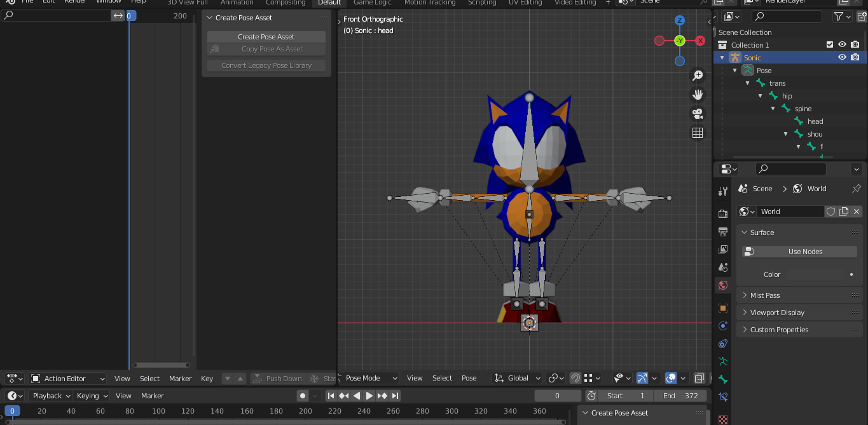Open the Object Constraints properties tab
Viewport: 868px width, 425px height.
click(x=723, y=344)
